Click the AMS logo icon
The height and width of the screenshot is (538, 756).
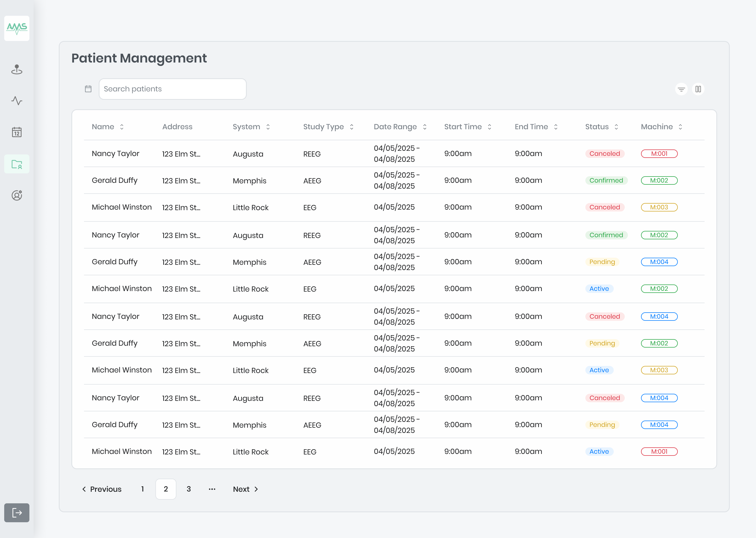click(17, 28)
